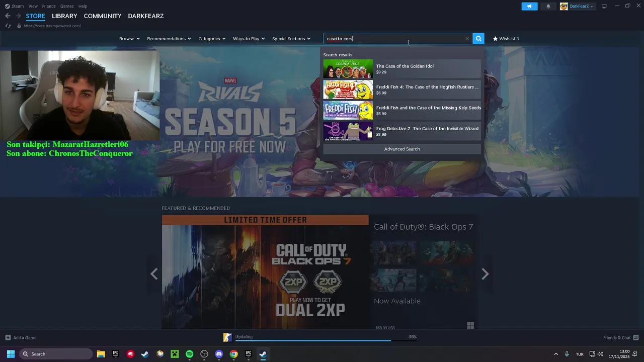The height and width of the screenshot is (362, 644).
Task: Reload the store page
Action: point(8,26)
